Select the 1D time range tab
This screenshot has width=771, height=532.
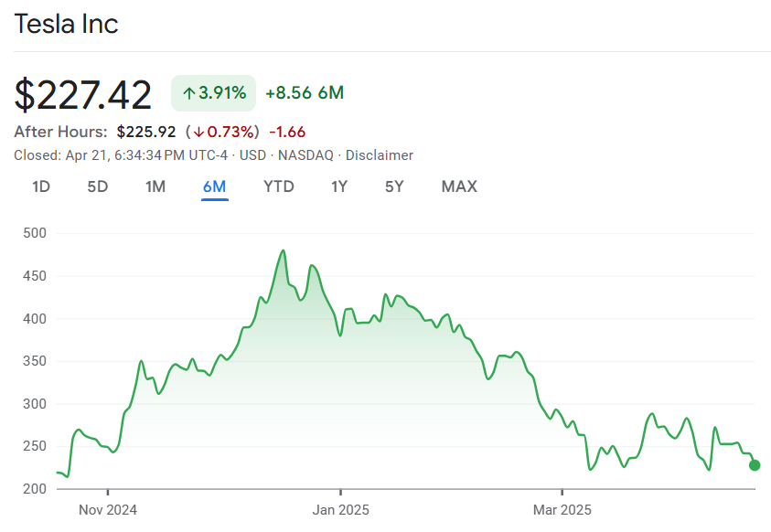(x=41, y=186)
